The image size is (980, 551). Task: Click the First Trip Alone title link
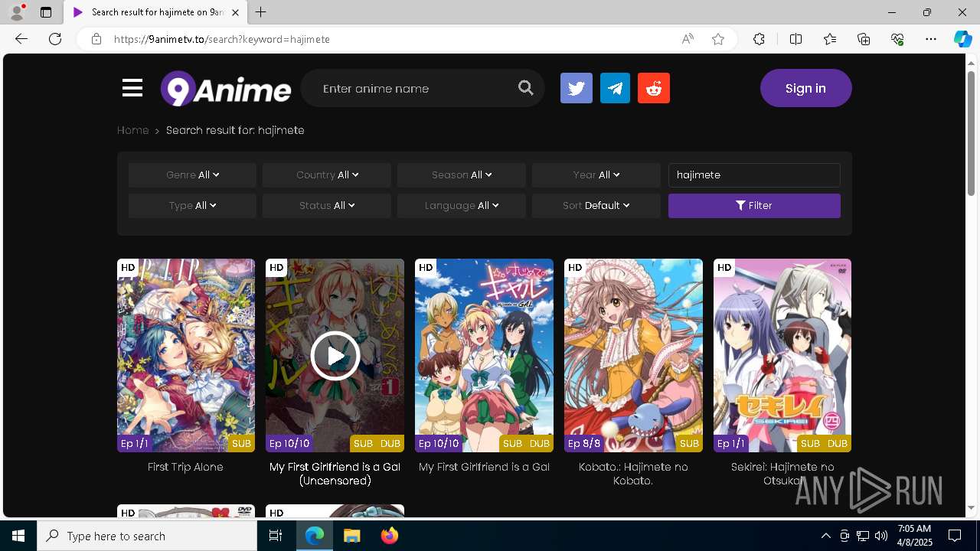click(186, 467)
